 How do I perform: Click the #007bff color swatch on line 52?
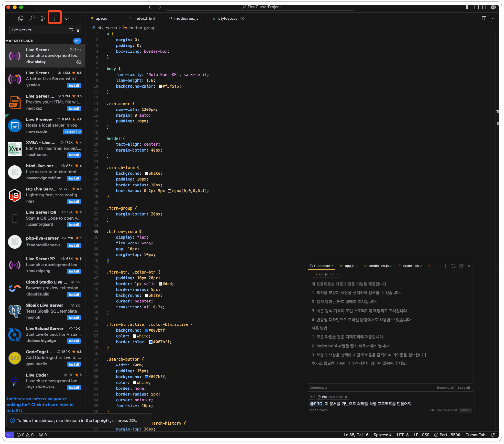coord(146,330)
